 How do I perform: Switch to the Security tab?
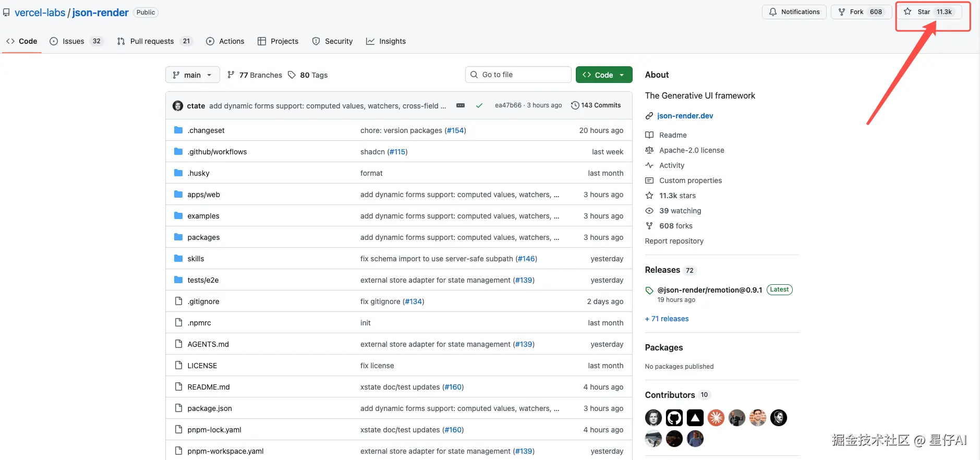tap(332, 41)
